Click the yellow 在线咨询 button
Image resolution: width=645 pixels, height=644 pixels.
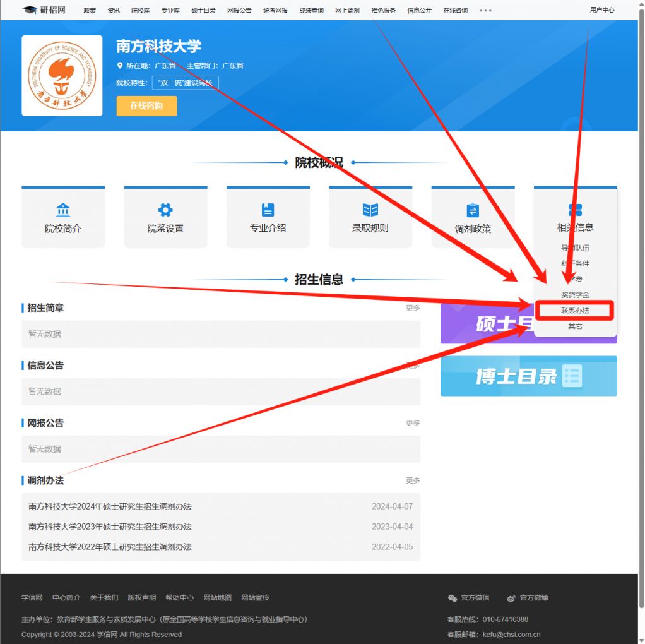[x=147, y=106]
